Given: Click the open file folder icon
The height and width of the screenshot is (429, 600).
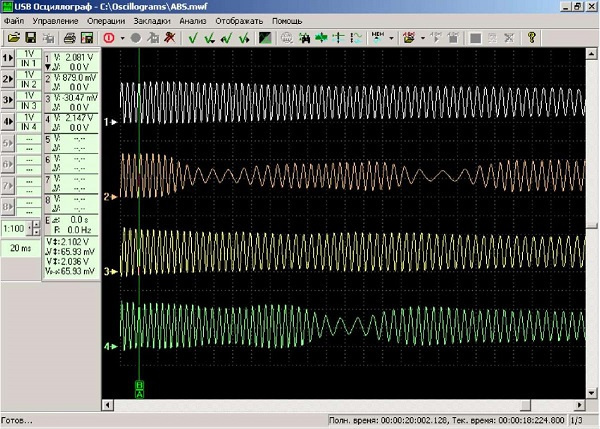Looking at the screenshot, I should coord(14,38).
